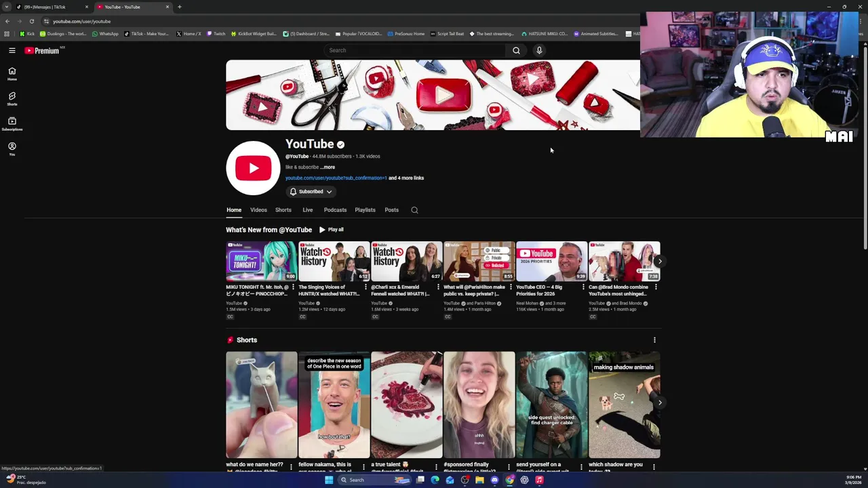Open options menu for MIKU TONIGHT video
The height and width of the screenshot is (488, 868).
point(293,287)
